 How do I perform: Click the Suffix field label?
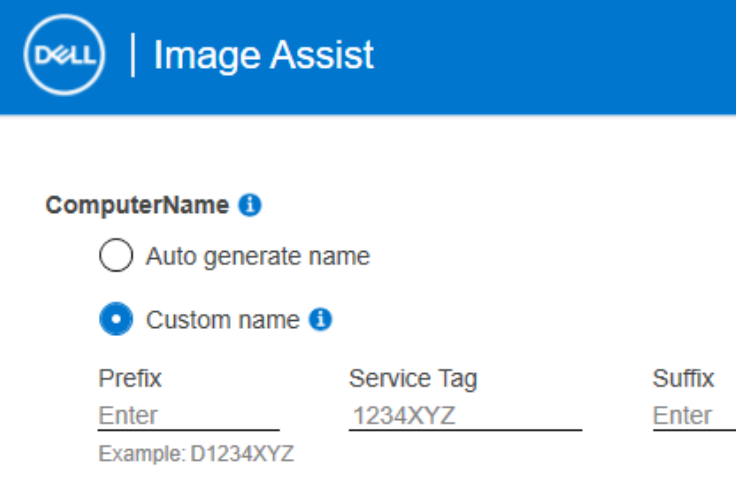(x=683, y=379)
